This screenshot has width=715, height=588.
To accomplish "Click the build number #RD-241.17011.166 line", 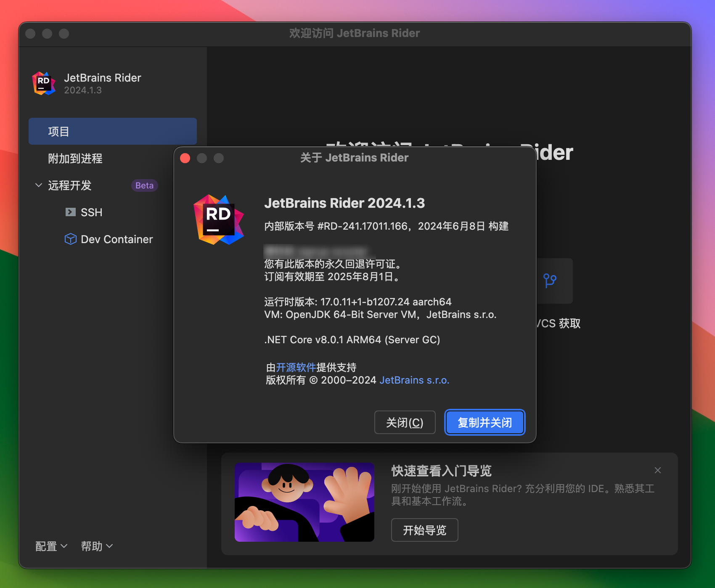I will (x=386, y=226).
